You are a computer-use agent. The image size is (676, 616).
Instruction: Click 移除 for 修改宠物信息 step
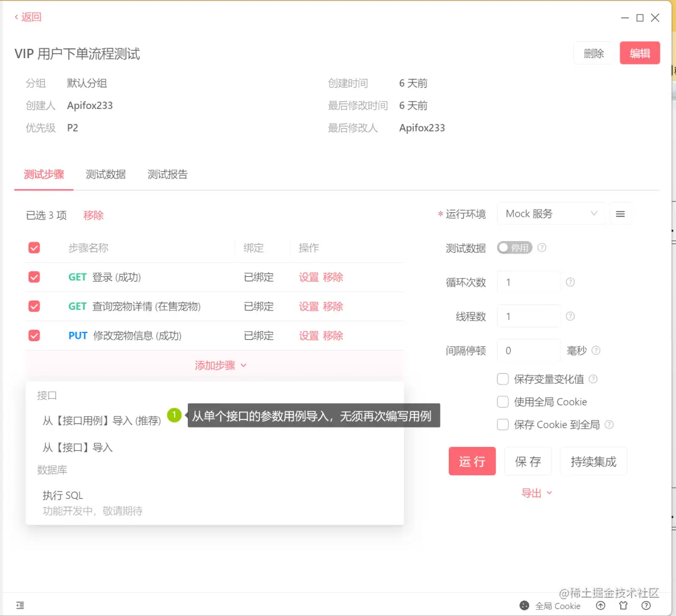point(333,336)
